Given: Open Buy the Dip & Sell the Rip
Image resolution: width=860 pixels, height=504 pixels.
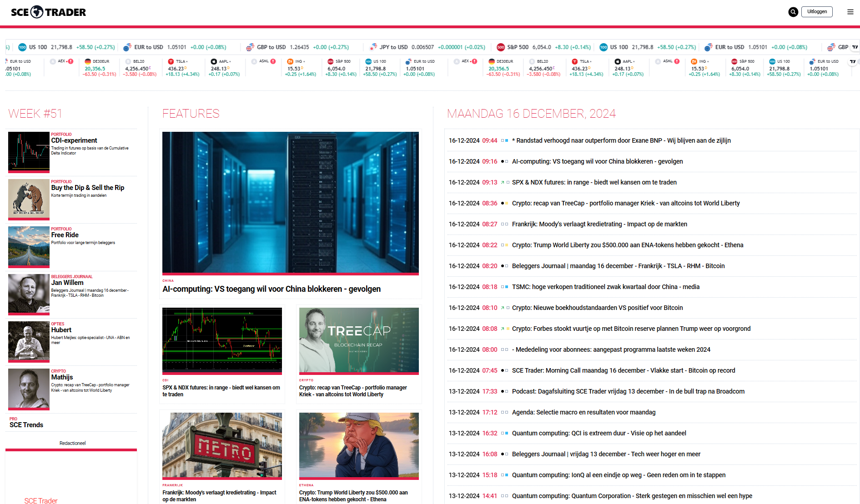Looking at the screenshot, I should 88,188.
